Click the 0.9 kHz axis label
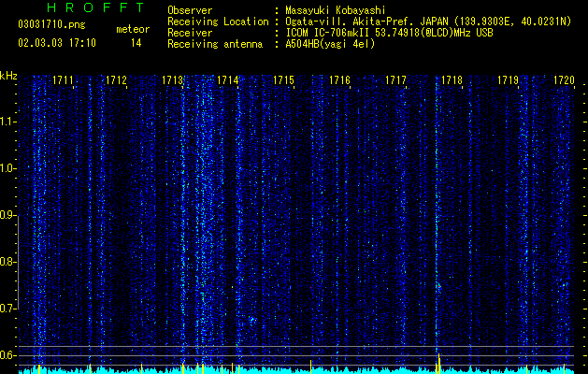This screenshot has width=588, height=374. point(7,215)
